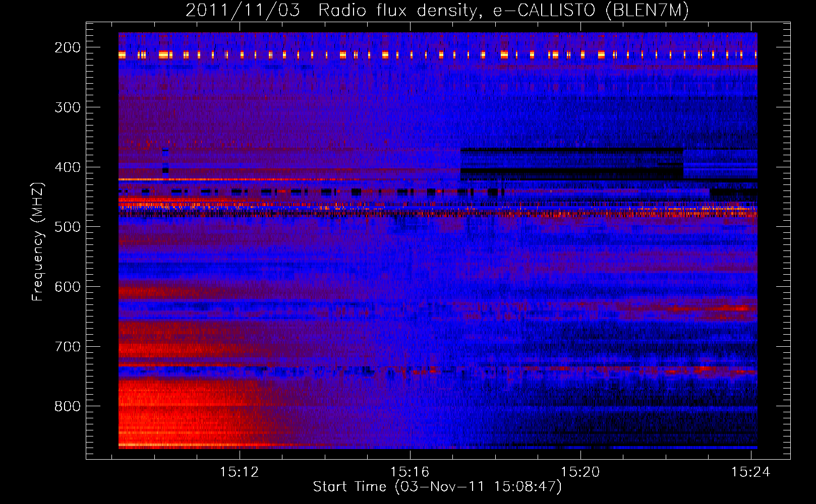This screenshot has width=816, height=504.
Task: Click the 'Frequency (MHZ)' axis label
Action: pos(38,242)
